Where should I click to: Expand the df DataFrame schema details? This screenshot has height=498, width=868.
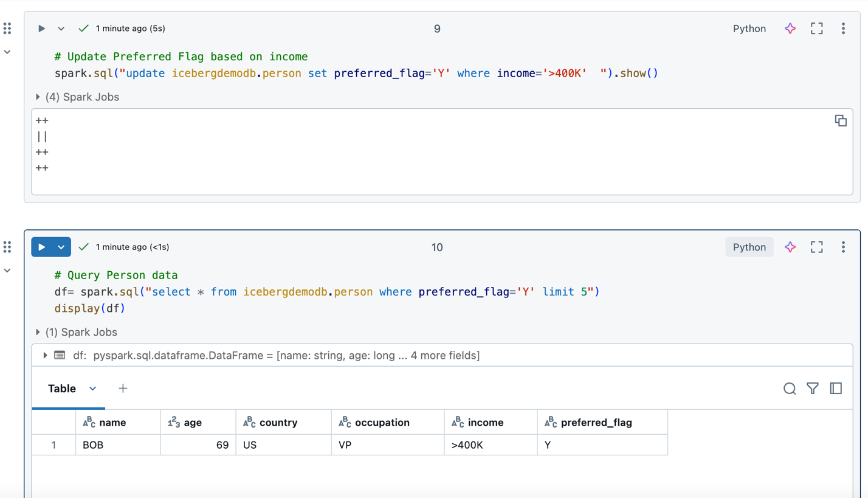click(x=45, y=355)
